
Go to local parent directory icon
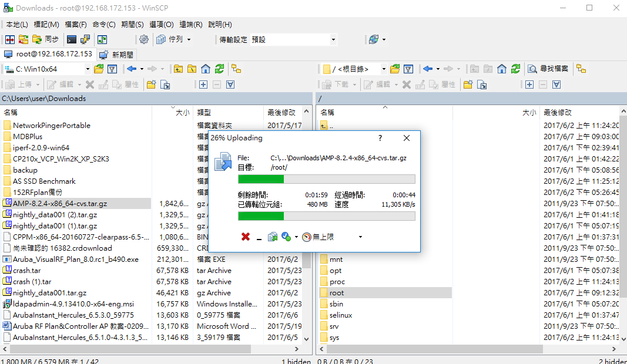click(178, 69)
